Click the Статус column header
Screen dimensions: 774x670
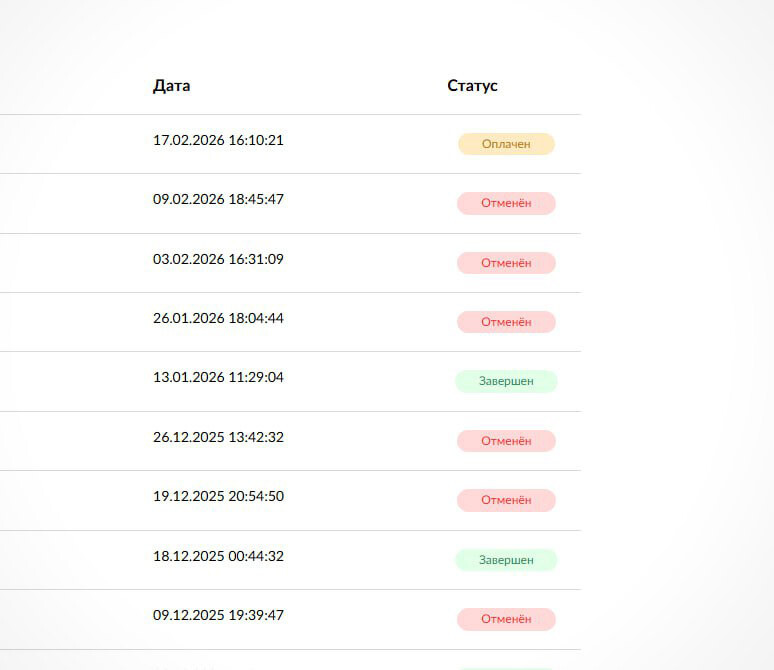coord(472,86)
